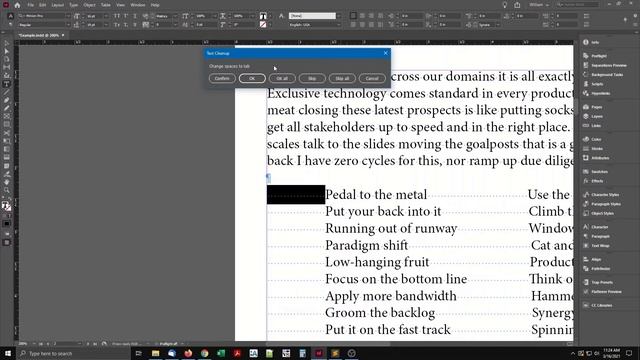640x360 pixels.
Task: Toggle Underline formatting
Action: click(135, 16)
